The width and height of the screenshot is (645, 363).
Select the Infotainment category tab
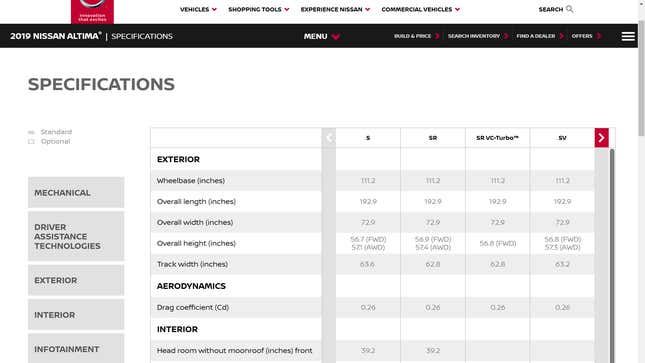[x=76, y=349]
